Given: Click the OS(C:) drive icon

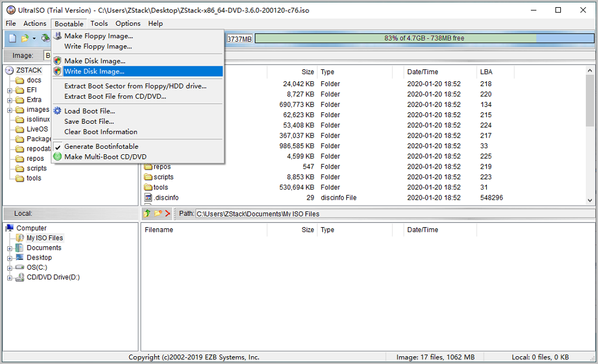Looking at the screenshot, I should [x=20, y=267].
